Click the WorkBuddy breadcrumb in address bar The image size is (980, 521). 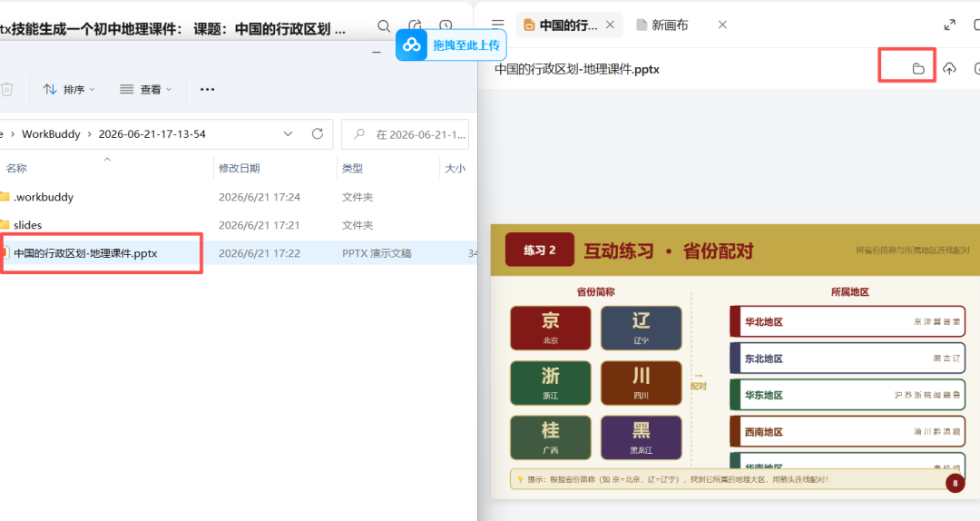(x=51, y=133)
